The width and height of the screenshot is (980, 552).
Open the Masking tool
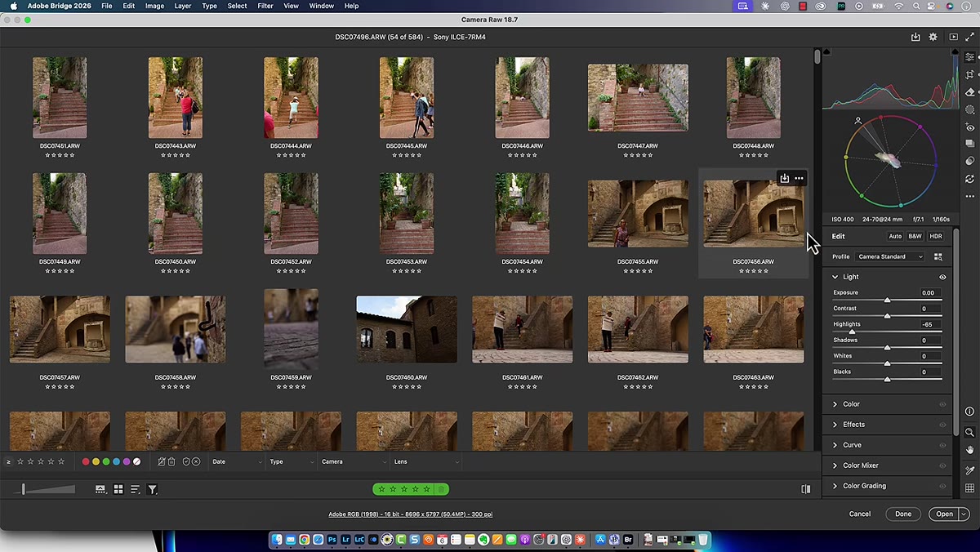[969, 109]
